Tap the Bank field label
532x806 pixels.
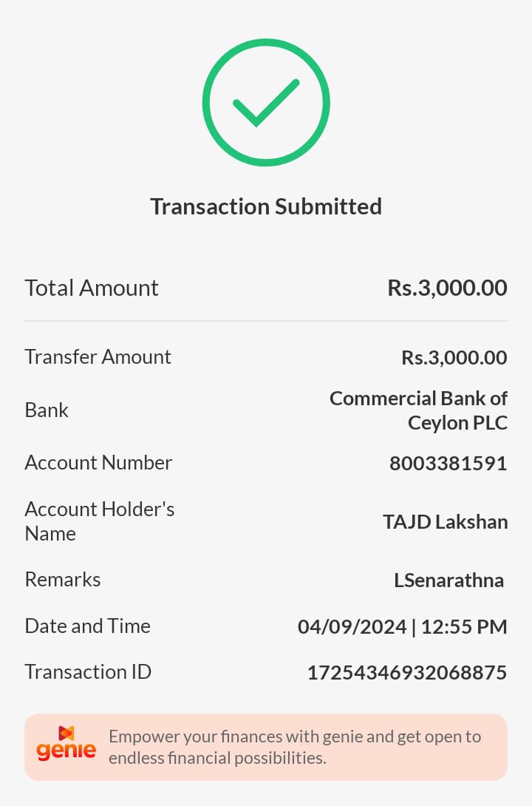(47, 410)
